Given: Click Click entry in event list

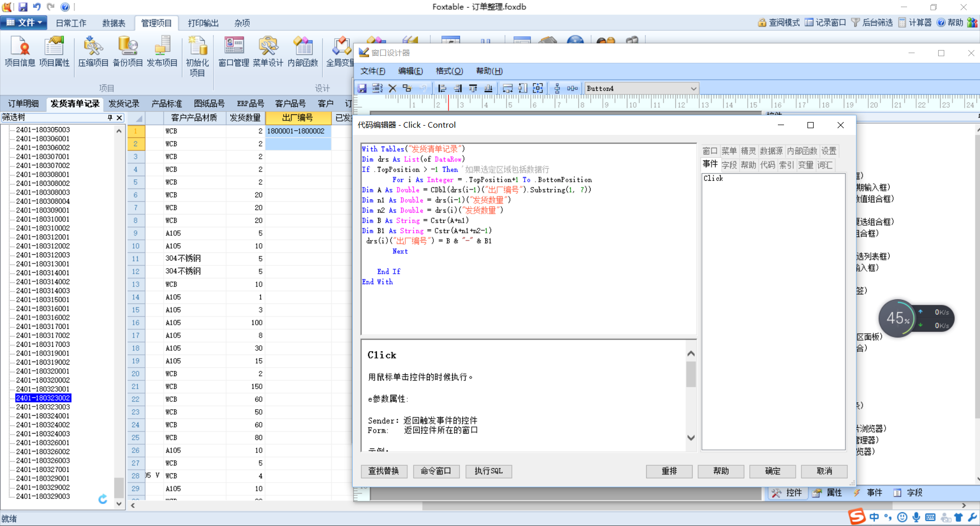Looking at the screenshot, I should click(713, 178).
